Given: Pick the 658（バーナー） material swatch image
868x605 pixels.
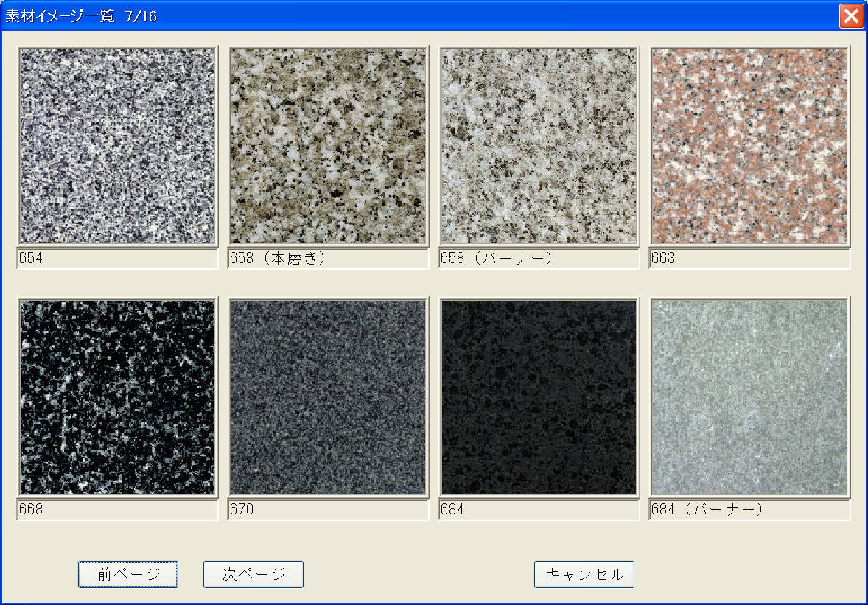Looking at the screenshot, I should coord(539,146).
